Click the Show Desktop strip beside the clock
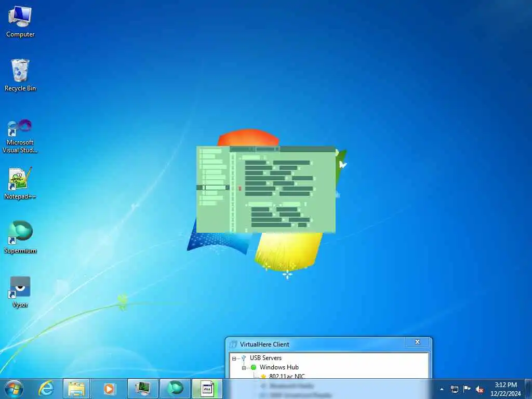Image resolution: width=532 pixels, height=399 pixels. coord(528,389)
